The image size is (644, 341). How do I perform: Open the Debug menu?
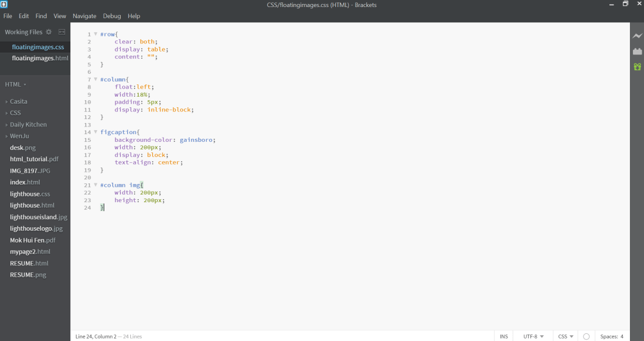pyautogui.click(x=111, y=16)
